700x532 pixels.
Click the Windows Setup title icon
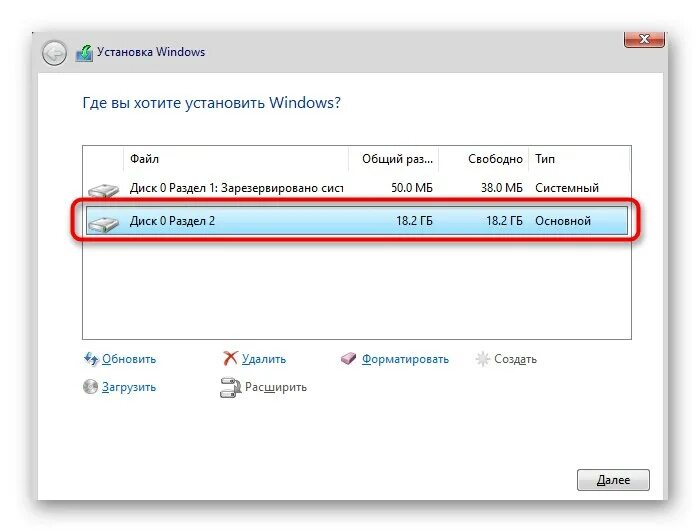(x=84, y=53)
